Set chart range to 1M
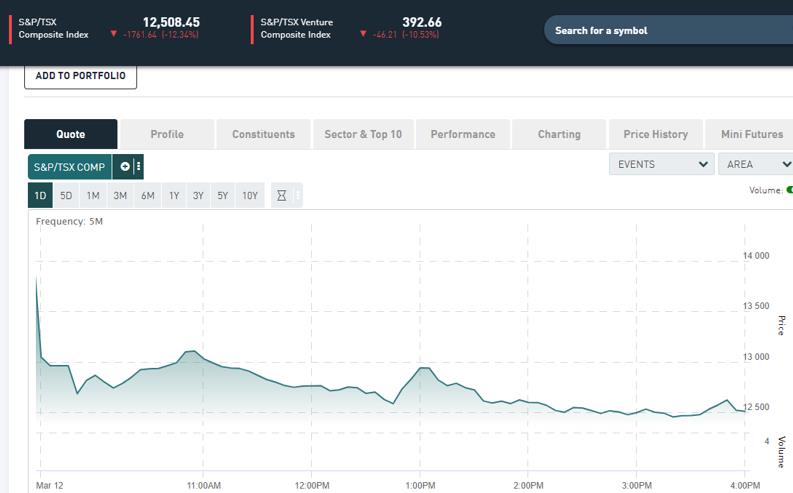 [93, 195]
